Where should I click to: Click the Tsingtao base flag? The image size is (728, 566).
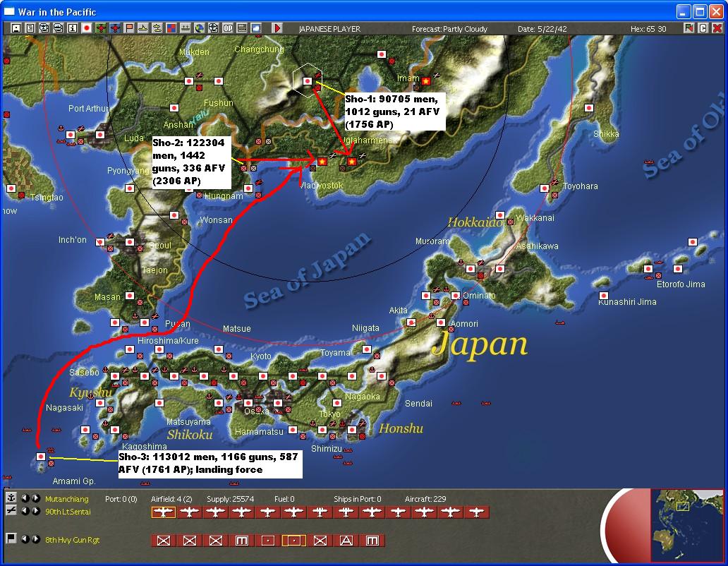point(11,188)
